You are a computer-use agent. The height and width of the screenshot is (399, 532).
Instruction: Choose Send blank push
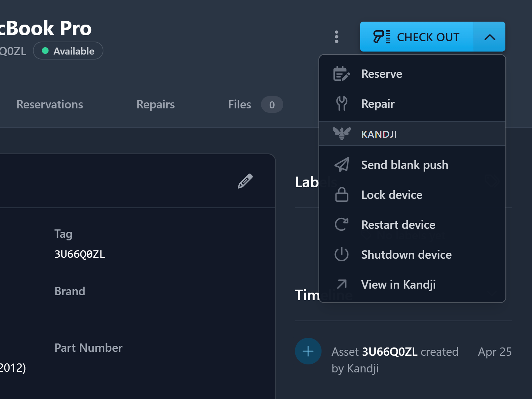click(412, 165)
